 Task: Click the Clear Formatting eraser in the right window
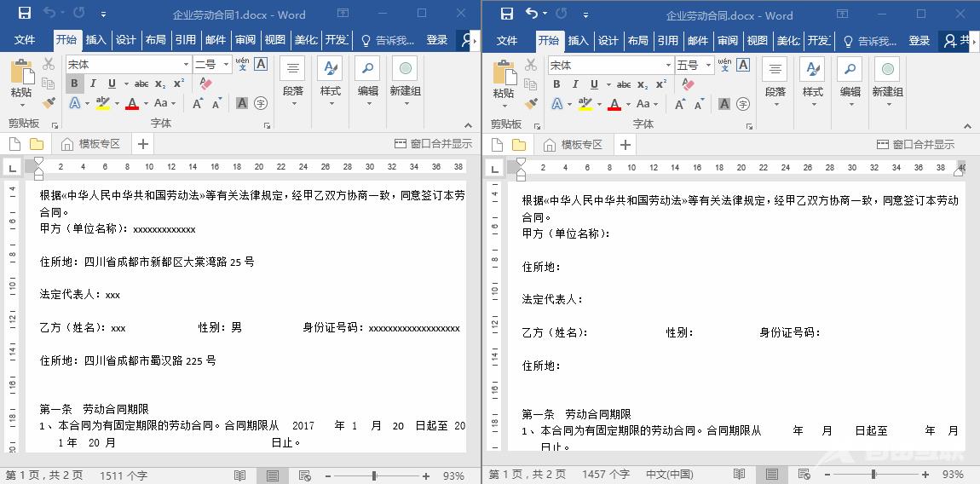point(688,84)
